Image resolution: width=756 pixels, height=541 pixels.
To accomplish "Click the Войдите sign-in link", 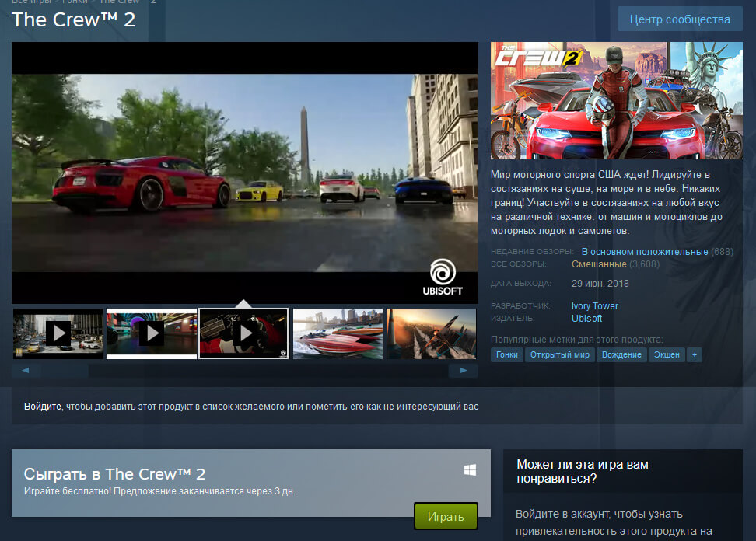I will (x=43, y=406).
